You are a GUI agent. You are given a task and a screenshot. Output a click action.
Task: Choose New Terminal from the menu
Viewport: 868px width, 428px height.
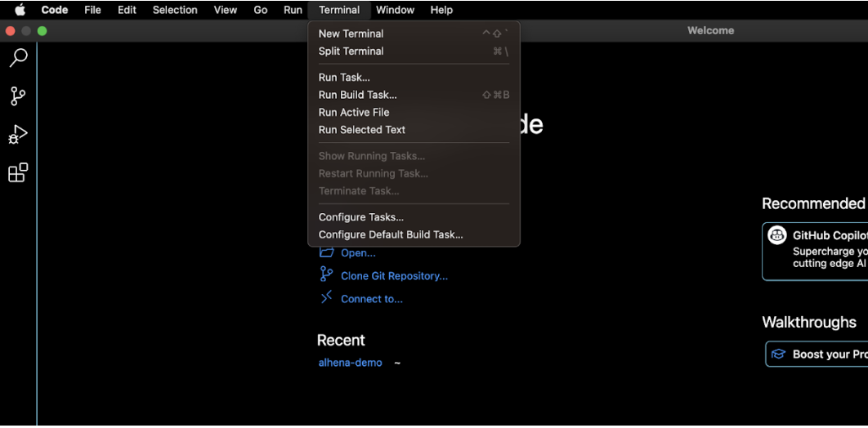coord(414,33)
